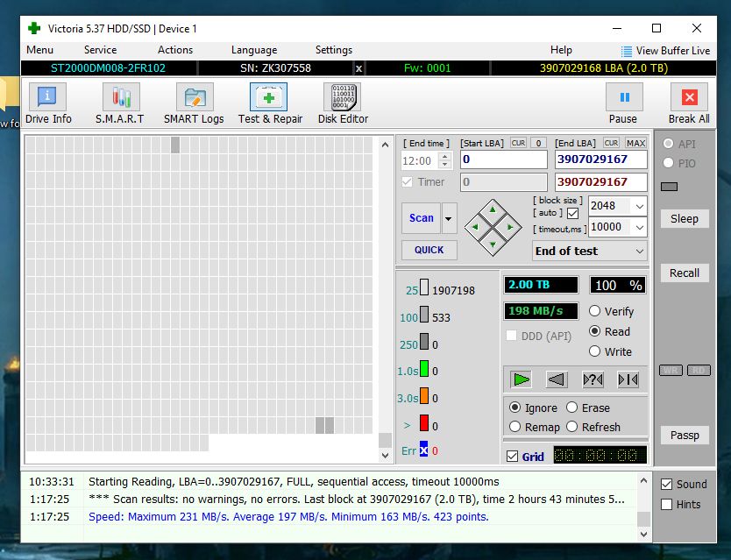Click the Start LBA input field
731x560 pixels.
click(x=503, y=159)
